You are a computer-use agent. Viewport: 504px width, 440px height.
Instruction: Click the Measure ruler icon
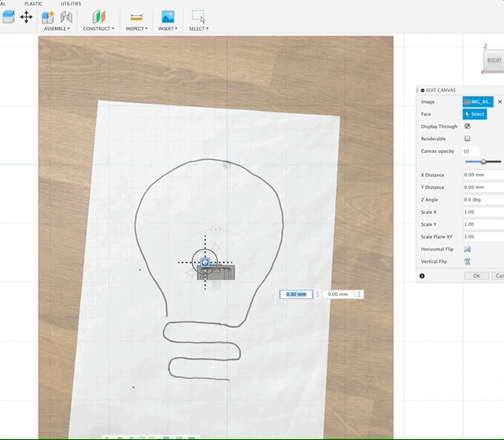coord(136,17)
